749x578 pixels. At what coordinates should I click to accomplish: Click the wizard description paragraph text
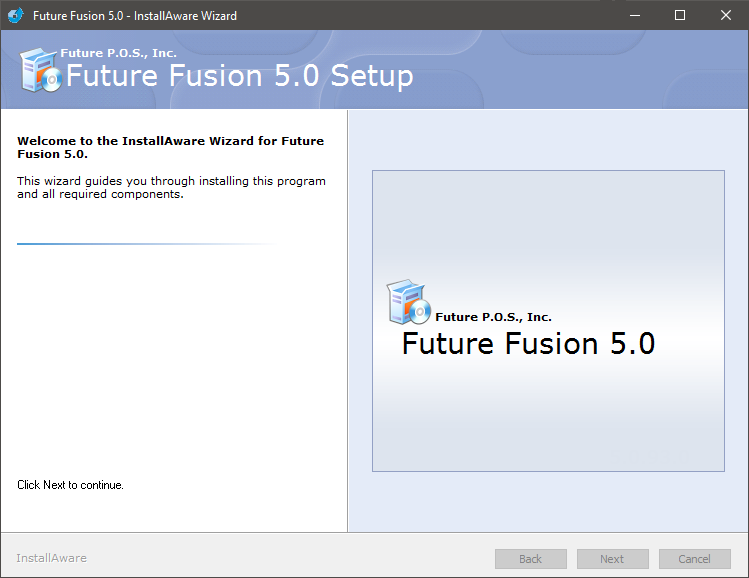click(171, 187)
